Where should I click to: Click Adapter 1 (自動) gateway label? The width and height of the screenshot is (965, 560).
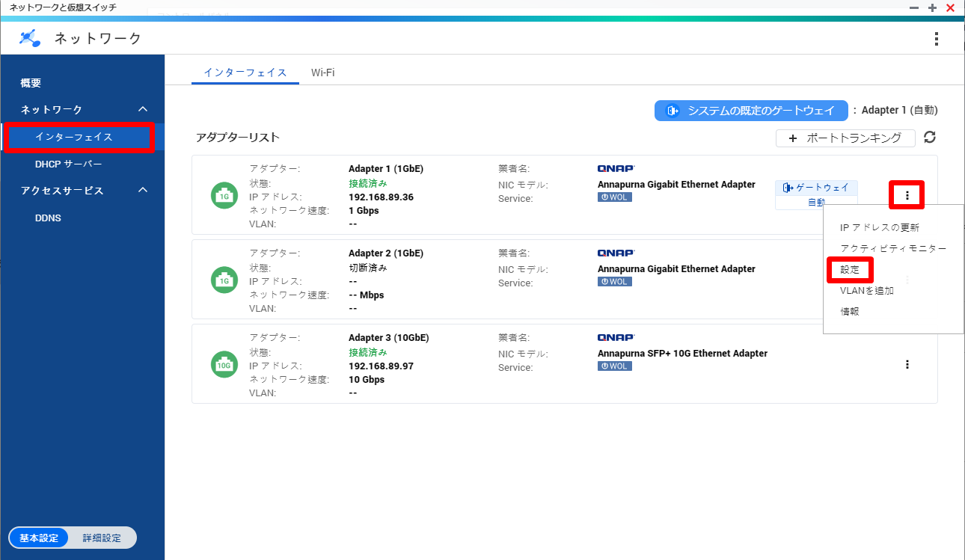click(x=899, y=110)
